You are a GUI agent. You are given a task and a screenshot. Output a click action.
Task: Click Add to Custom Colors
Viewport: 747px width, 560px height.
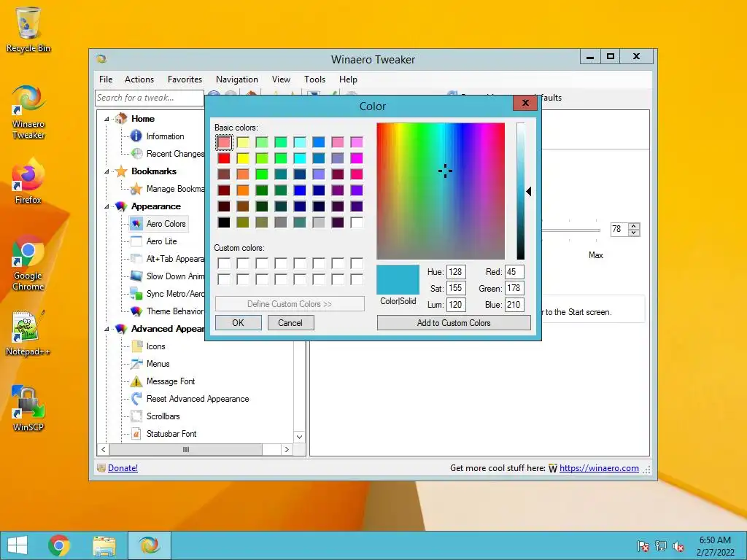454,323
